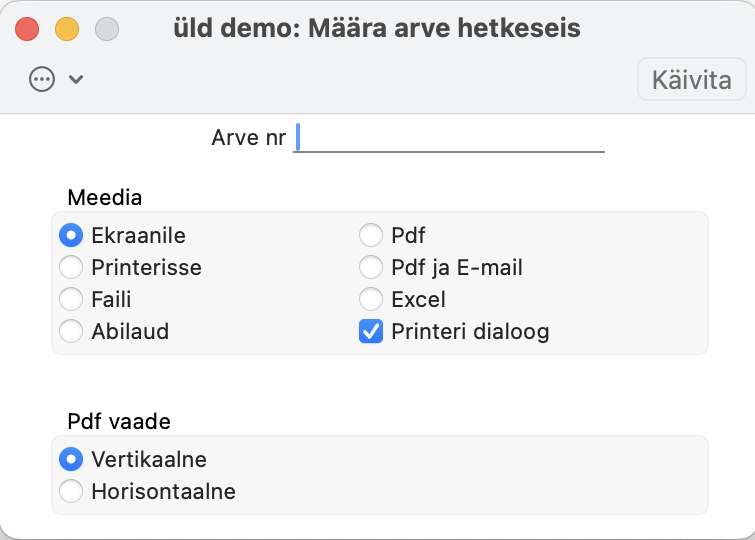Minimize the window with yellow button
The height and width of the screenshot is (540, 755).
(67, 29)
